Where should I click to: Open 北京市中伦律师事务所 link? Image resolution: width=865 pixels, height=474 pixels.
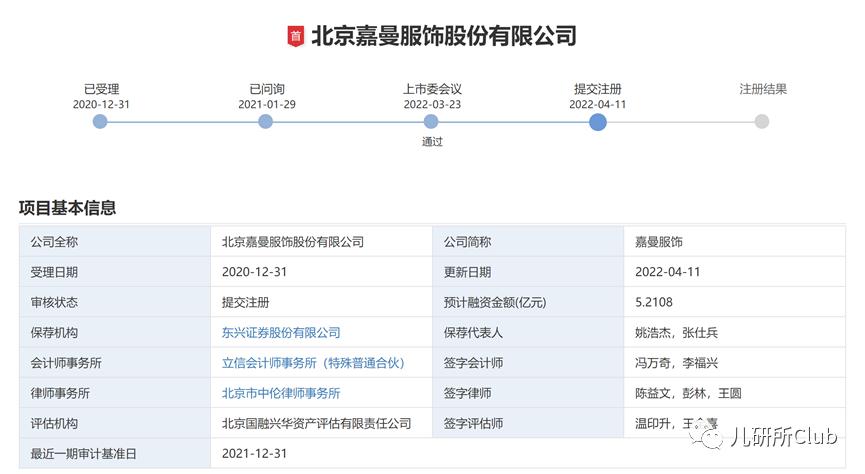tap(281, 393)
